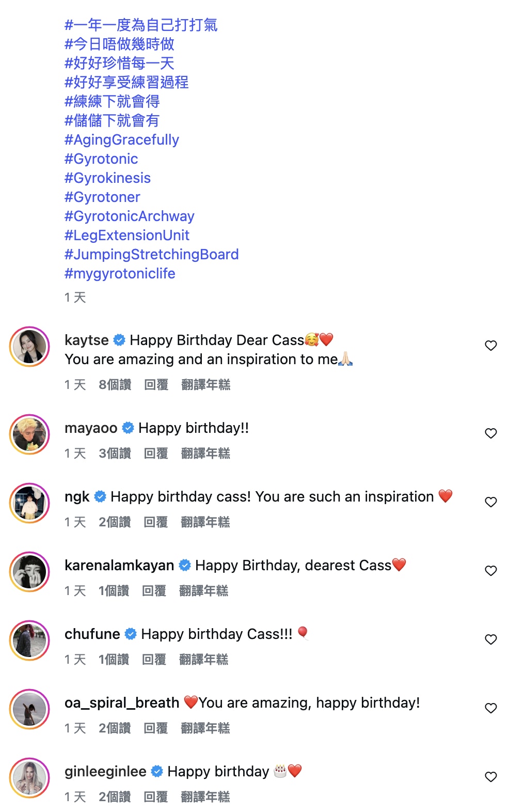Like chufune's comment
The width and height of the screenshot is (509, 812).
point(490,639)
